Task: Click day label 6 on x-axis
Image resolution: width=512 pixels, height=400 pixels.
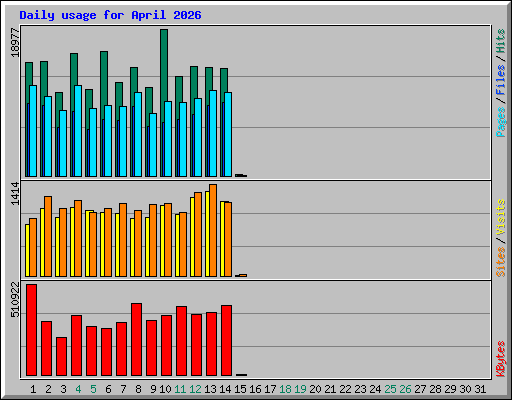Action: [108, 389]
